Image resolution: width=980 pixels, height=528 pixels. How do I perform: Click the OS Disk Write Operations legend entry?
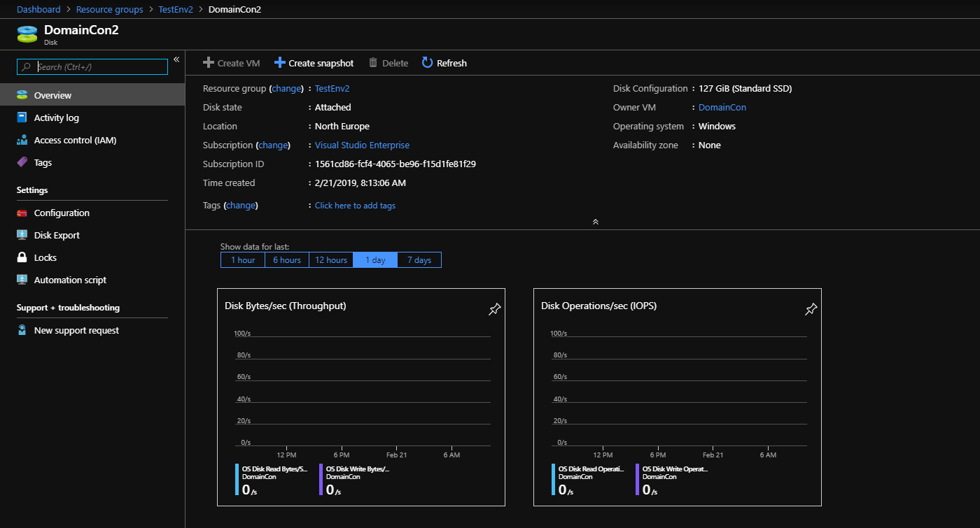pos(673,480)
